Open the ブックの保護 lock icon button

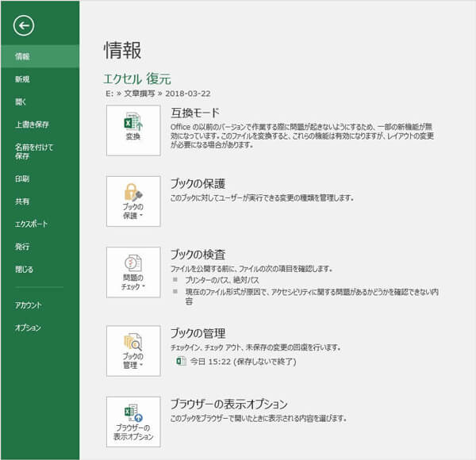pos(133,201)
